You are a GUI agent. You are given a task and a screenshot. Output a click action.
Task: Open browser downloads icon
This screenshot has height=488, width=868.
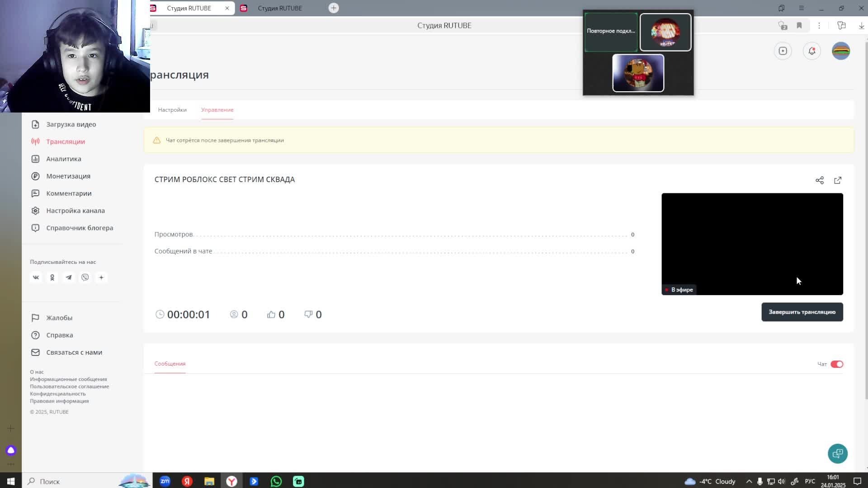[x=862, y=26]
